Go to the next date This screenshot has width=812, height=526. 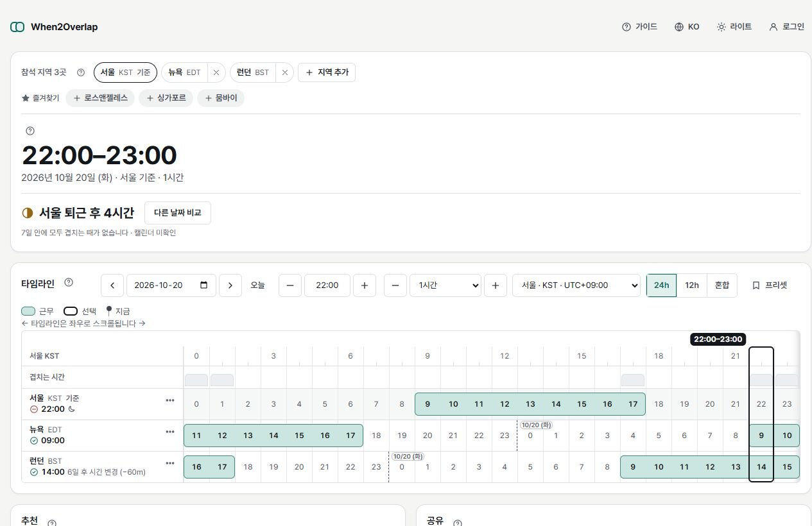tap(230, 285)
